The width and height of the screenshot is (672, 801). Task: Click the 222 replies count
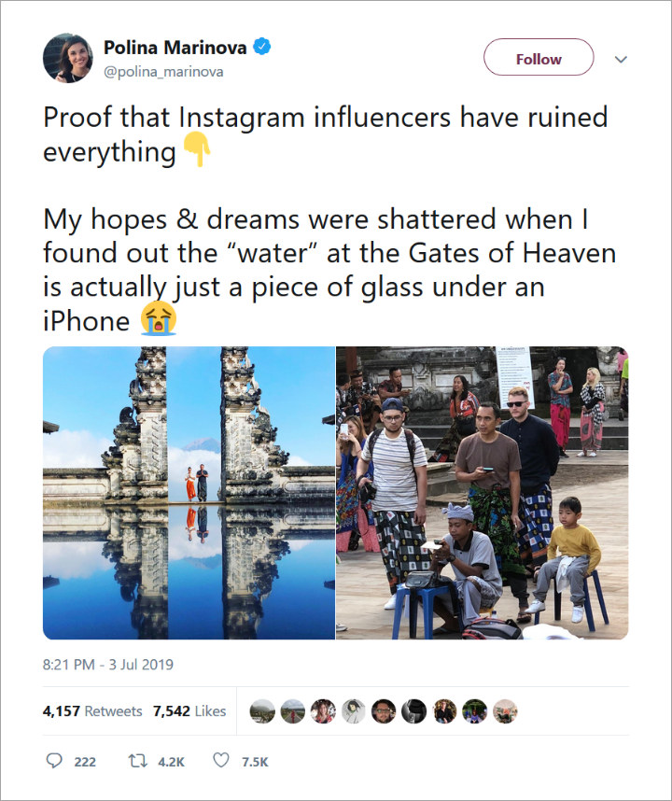click(85, 762)
